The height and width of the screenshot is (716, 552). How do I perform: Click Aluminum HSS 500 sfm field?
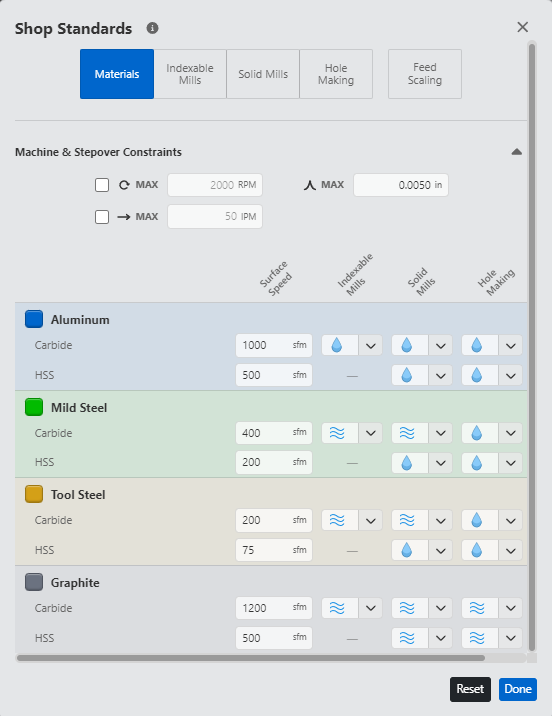pos(274,375)
